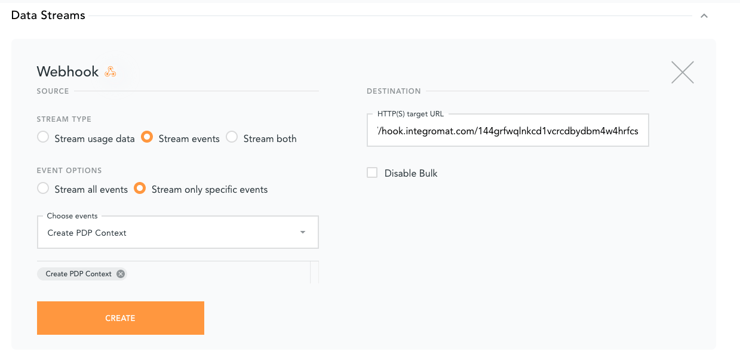Image resolution: width=740 pixels, height=364 pixels.
Task: Click the DESTINATION section label
Action: pos(393,91)
